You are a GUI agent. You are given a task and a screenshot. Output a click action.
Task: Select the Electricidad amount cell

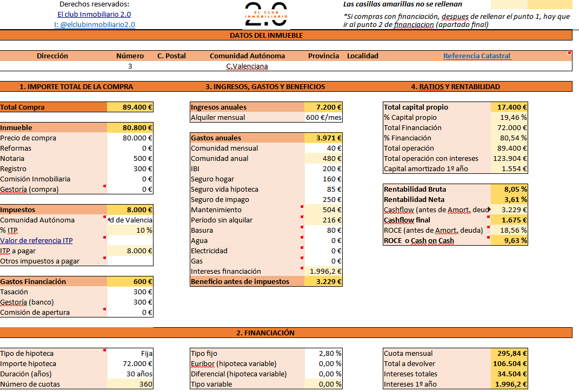tap(323, 251)
